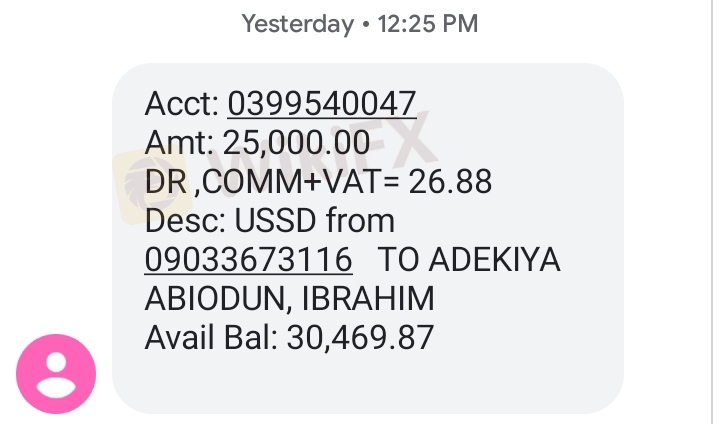Select the Acct: label text

pos(182,103)
